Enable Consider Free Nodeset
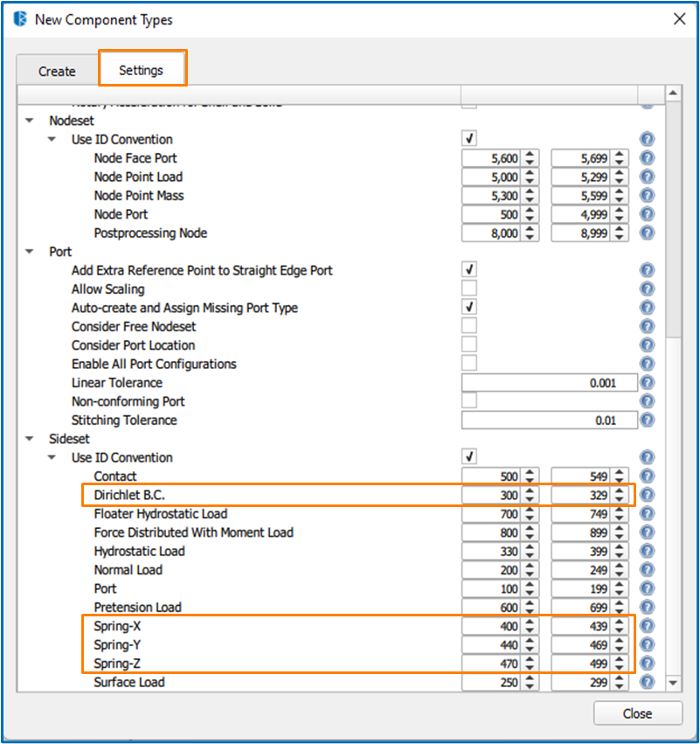The image size is (700, 744). click(x=469, y=325)
